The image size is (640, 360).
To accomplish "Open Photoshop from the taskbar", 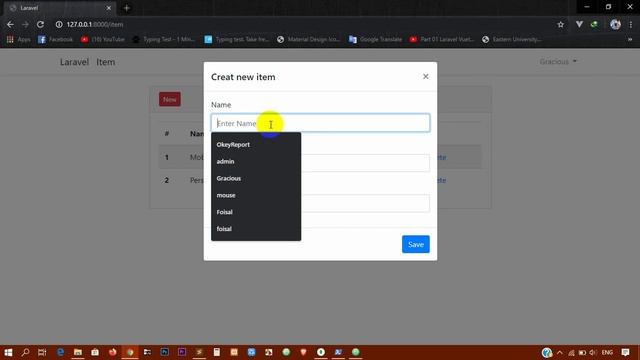I will tap(164, 352).
